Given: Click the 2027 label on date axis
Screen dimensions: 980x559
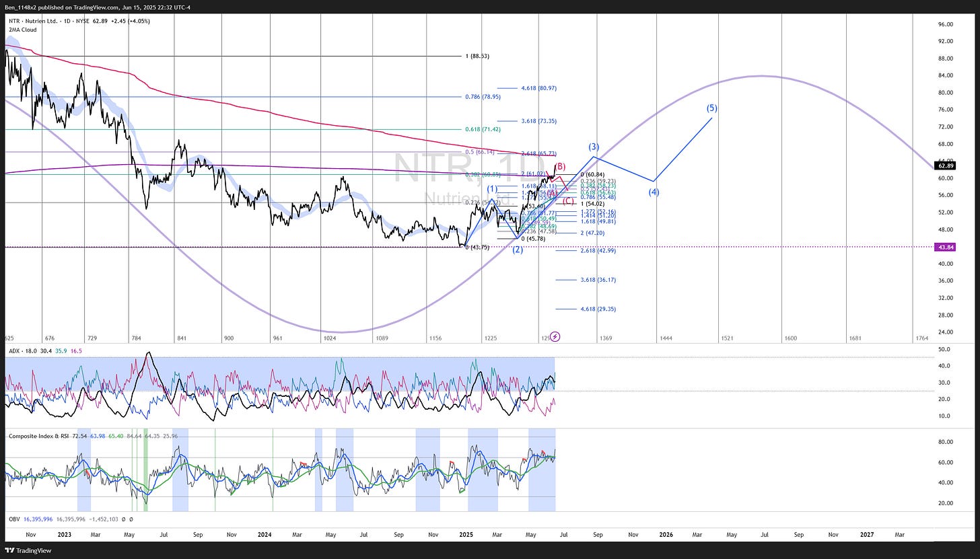Looking at the screenshot, I should click(x=867, y=534).
